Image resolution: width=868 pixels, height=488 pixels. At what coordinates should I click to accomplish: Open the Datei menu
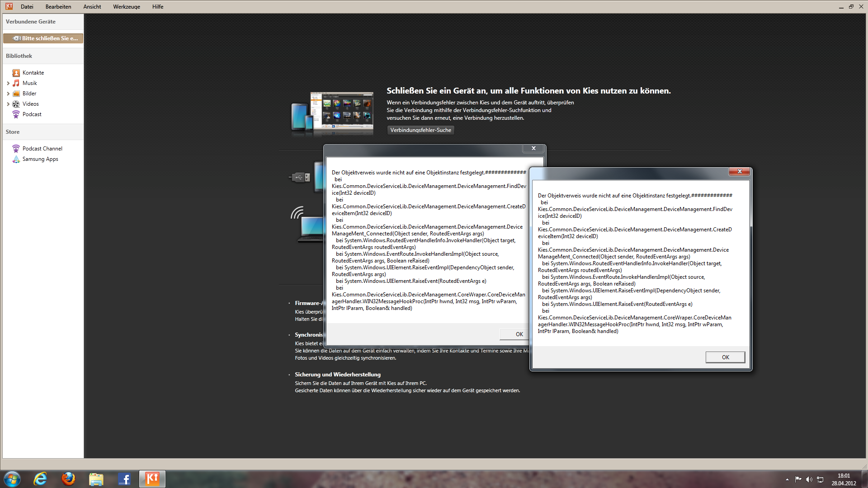pyautogui.click(x=27, y=7)
